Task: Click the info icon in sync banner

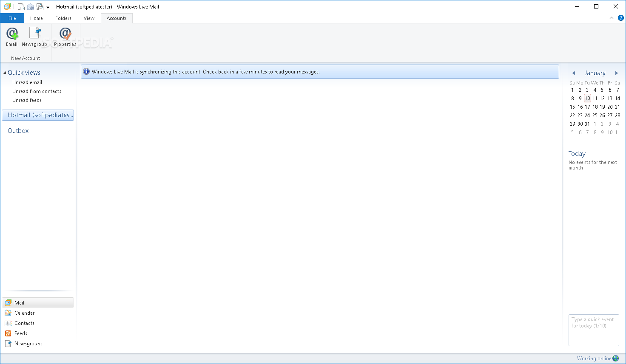Action: click(86, 71)
